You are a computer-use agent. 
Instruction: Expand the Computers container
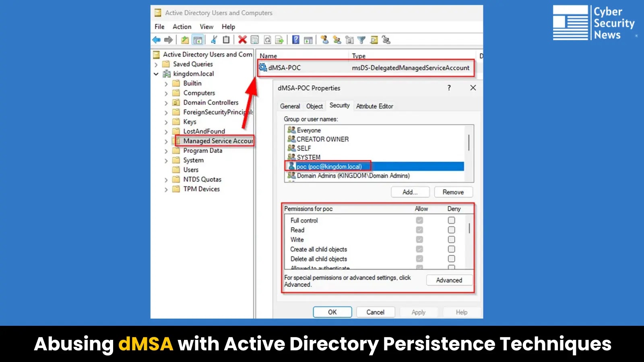click(166, 93)
